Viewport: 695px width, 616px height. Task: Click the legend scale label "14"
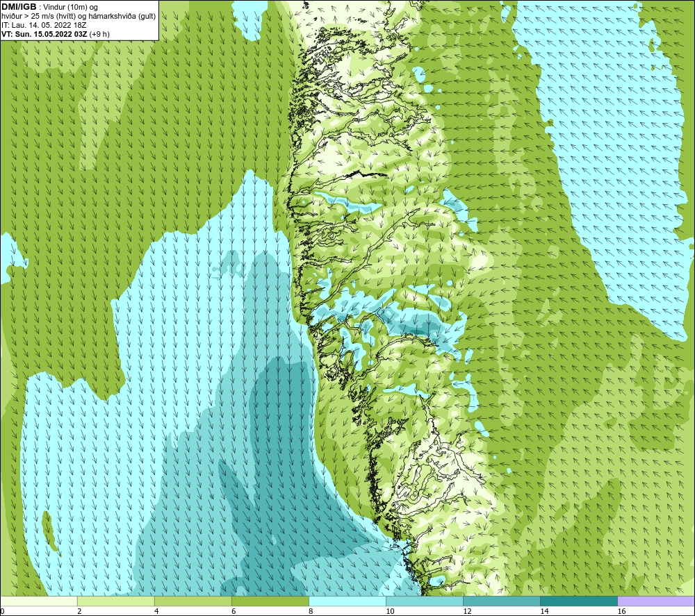point(544,611)
